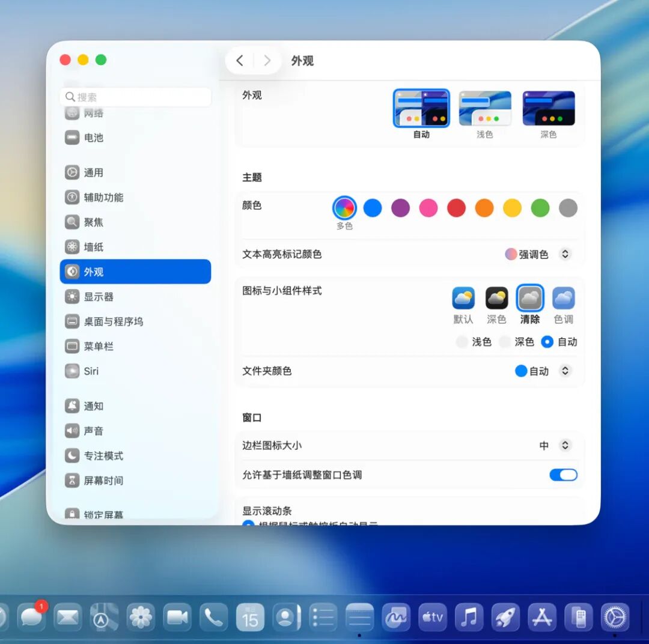The height and width of the screenshot is (644, 649).
Task: Start FaceTime from the Dock
Action: 177,617
